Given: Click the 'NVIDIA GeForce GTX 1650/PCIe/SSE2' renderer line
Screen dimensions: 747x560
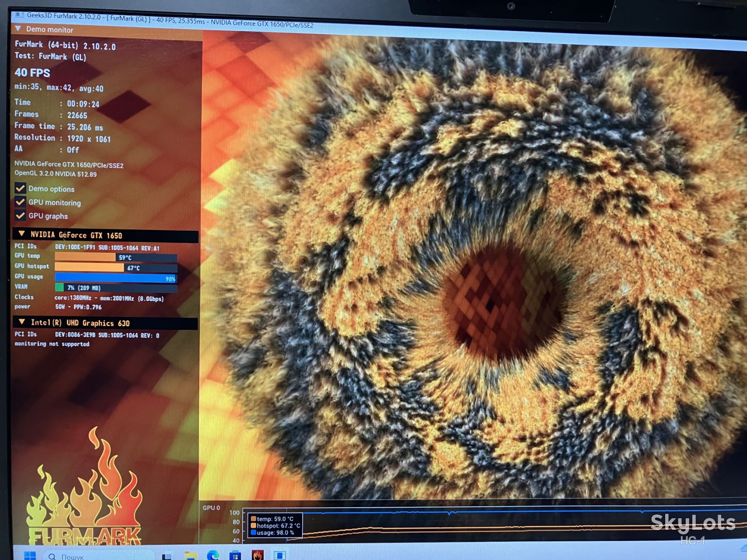Looking at the screenshot, I should point(69,164).
